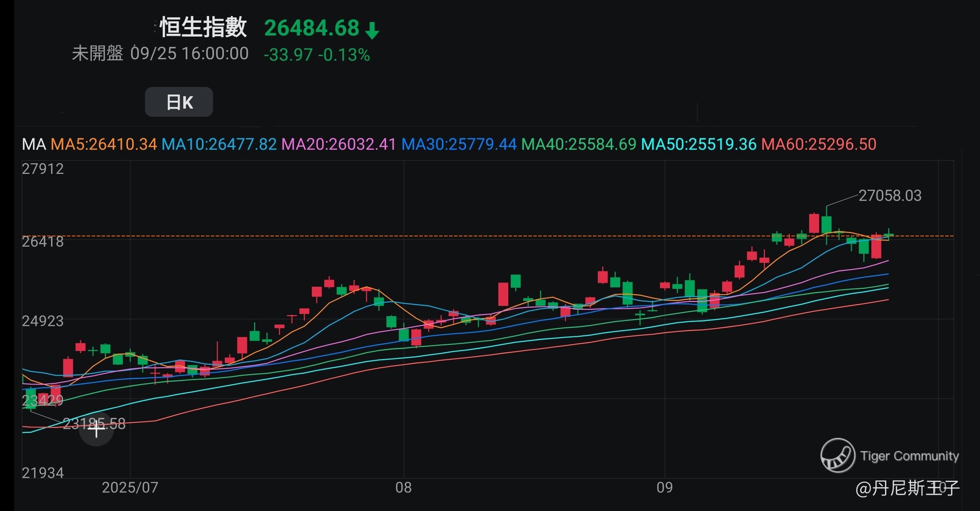This screenshot has height=511, width=980.
Task: Click the MA5 orange indicator label
Action: (103, 144)
